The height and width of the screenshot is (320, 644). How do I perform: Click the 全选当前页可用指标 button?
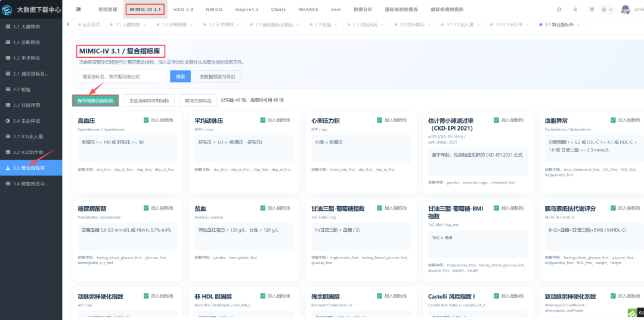coord(149,101)
